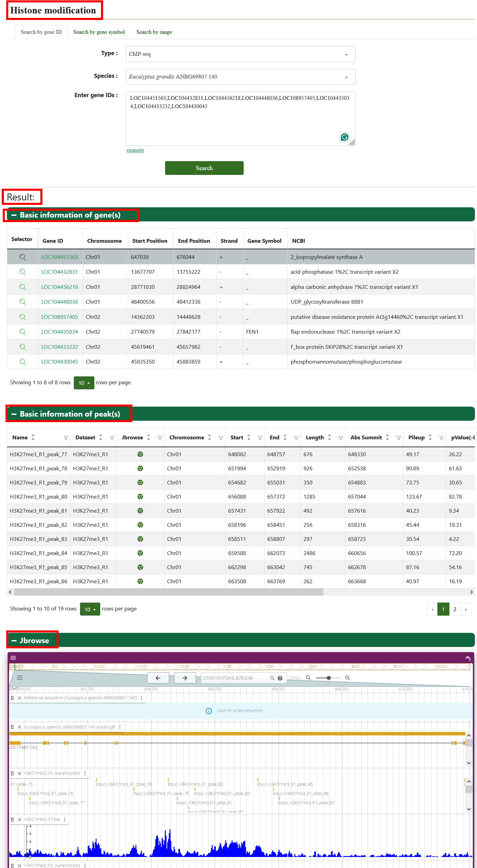Open menu dots for Reference sequence track
Image resolution: width=477 pixels, height=868 pixels.
pyautogui.click(x=142, y=698)
